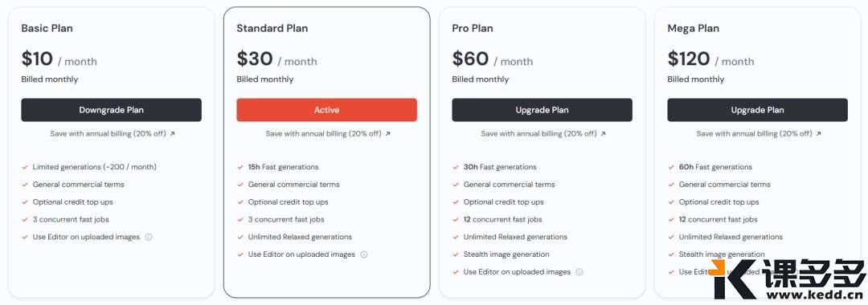
Task: Click arrow icon after Basic Plan annual billing text
Action: point(172,134)
